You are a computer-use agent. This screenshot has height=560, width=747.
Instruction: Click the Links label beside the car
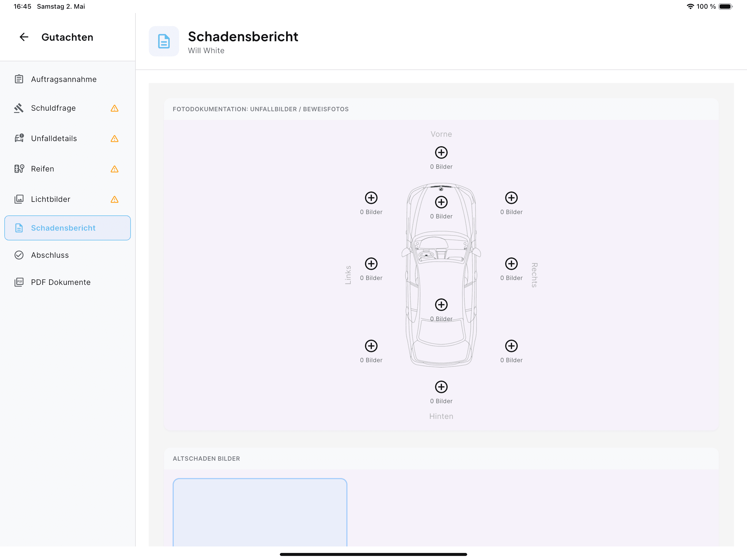coord(348,275)
